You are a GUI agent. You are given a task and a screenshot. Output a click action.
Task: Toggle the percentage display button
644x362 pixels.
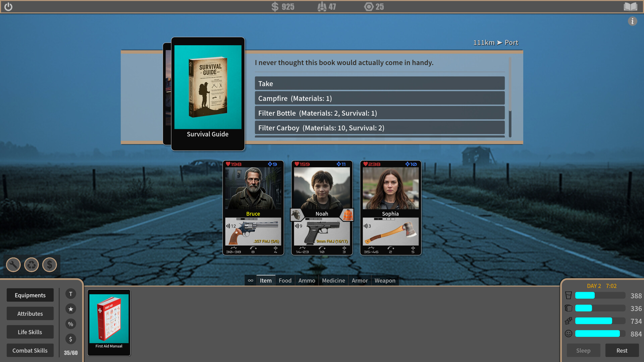(x=71, y=324)
